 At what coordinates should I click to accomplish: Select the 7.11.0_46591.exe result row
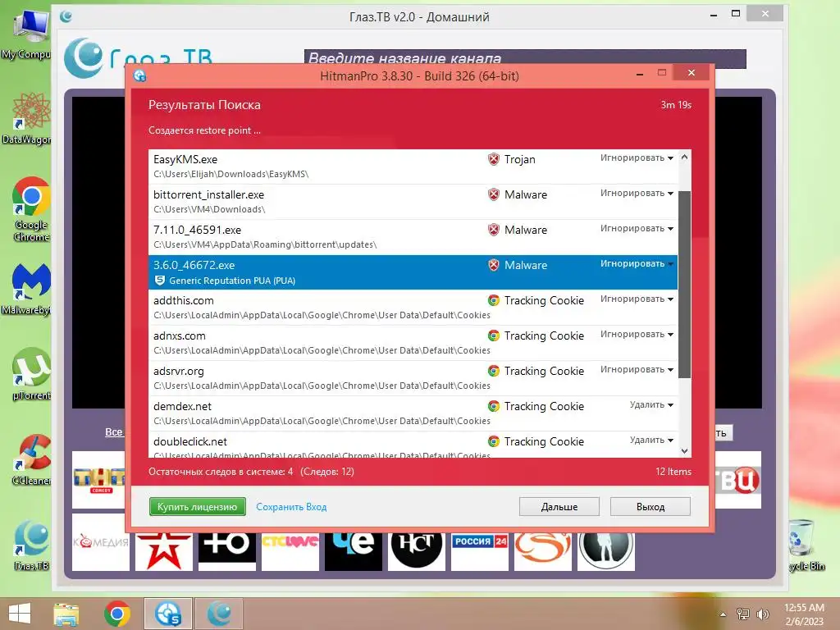coord(413,237)
